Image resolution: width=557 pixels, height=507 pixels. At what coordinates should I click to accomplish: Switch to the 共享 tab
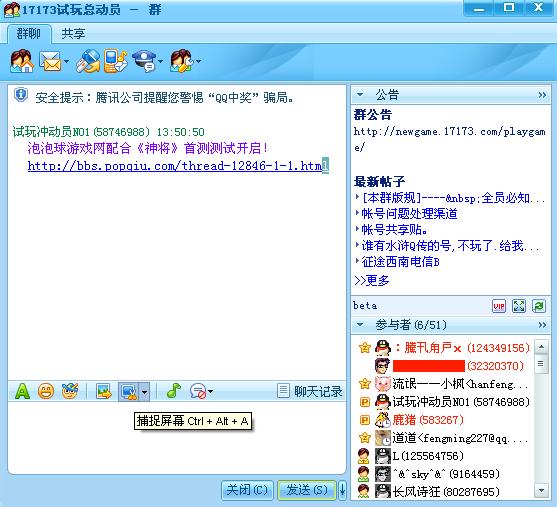(73, 34)
